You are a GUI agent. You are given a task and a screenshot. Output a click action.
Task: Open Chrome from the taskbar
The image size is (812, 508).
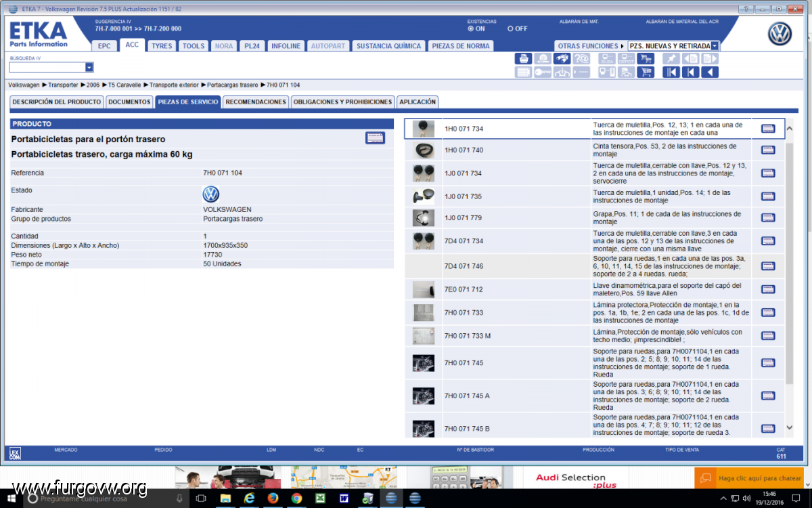pos(296,498)
